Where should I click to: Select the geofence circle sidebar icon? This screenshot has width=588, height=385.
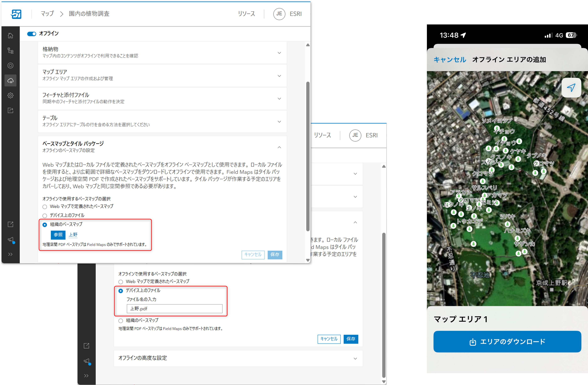coord(10,65)
